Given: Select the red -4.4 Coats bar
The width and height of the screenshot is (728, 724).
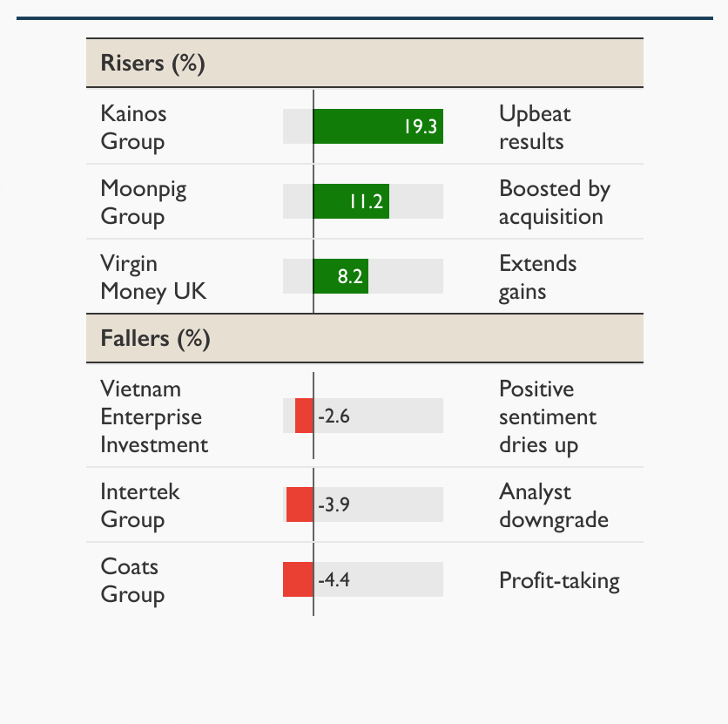Looking at the screenshot, I should pos(298,580).
